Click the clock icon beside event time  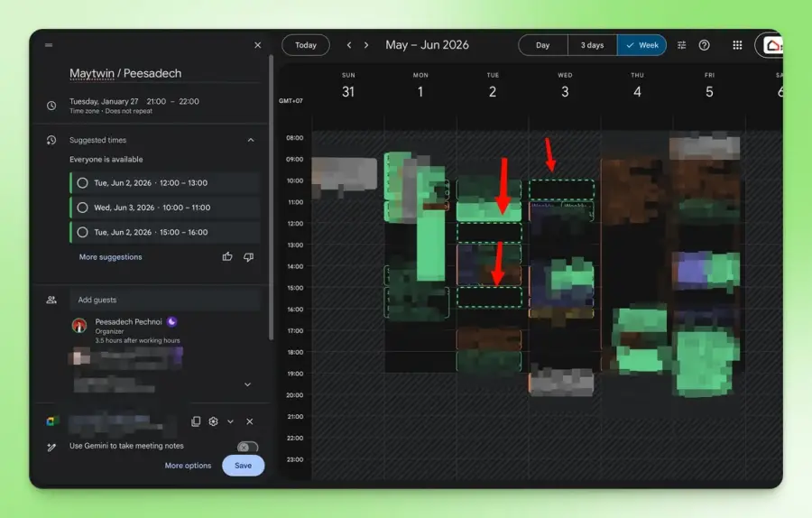51,106
